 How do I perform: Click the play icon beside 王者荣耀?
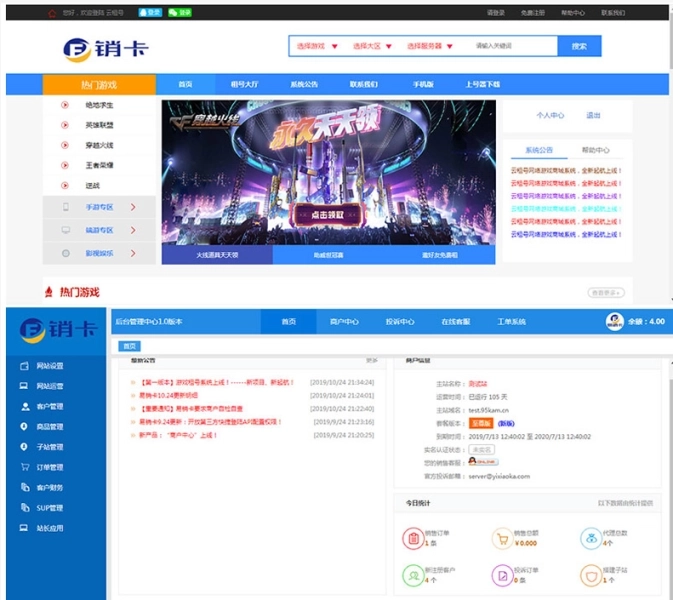pyautogui.click(x=65, y=165)
